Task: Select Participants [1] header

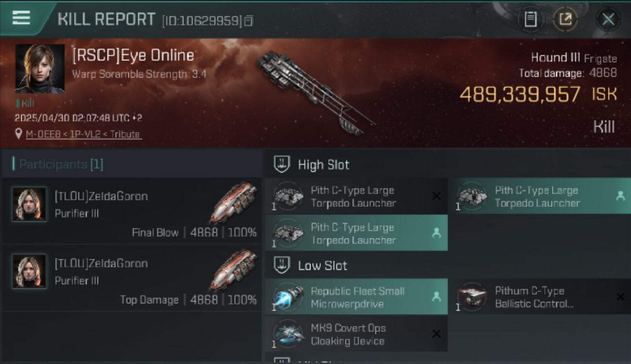Action: click(61, 164)
